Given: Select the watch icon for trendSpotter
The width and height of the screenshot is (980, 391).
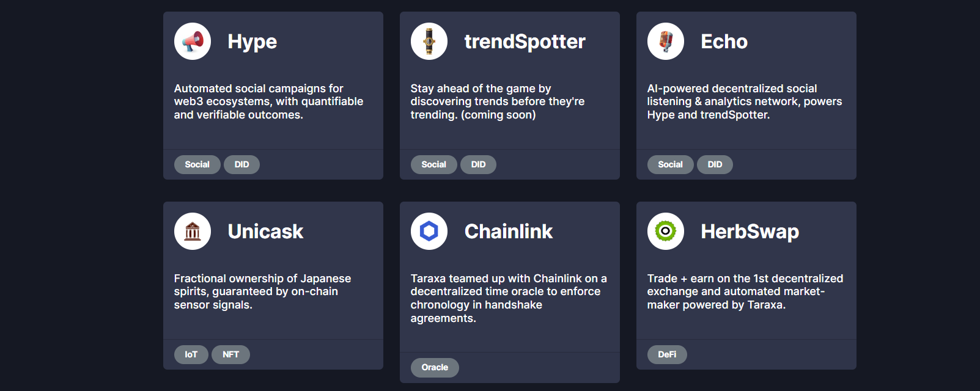Looking at the screenshot, I should coord(429,41).
